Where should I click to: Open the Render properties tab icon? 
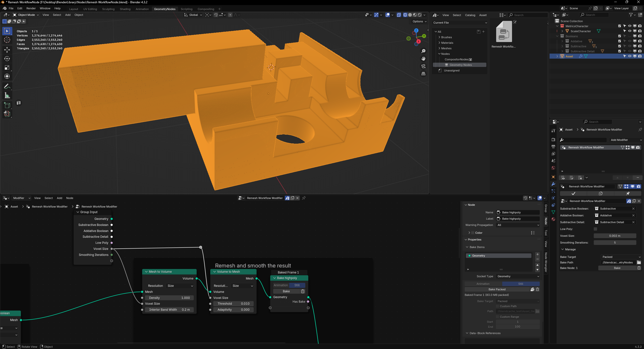point(553,140)
